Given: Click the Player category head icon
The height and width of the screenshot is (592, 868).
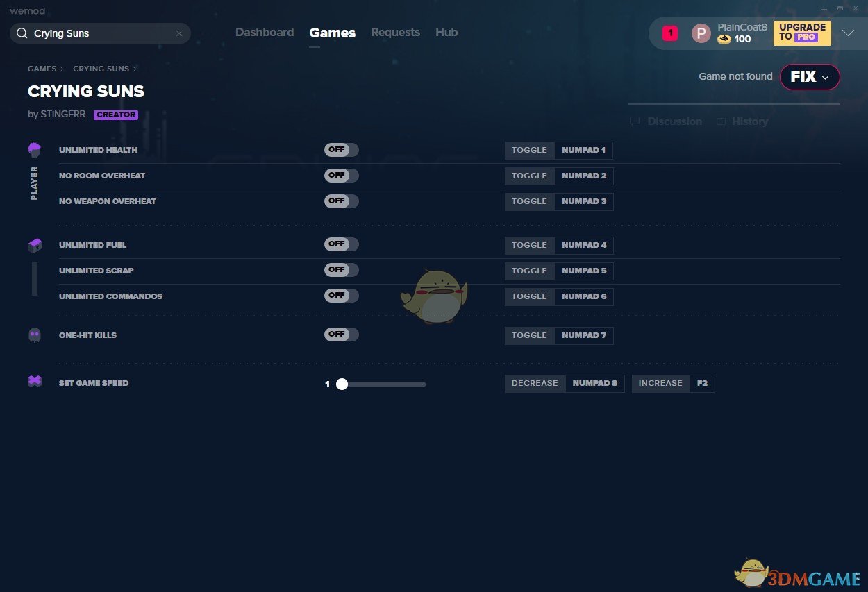Looking at the screenshot, I should coord(35,150).
